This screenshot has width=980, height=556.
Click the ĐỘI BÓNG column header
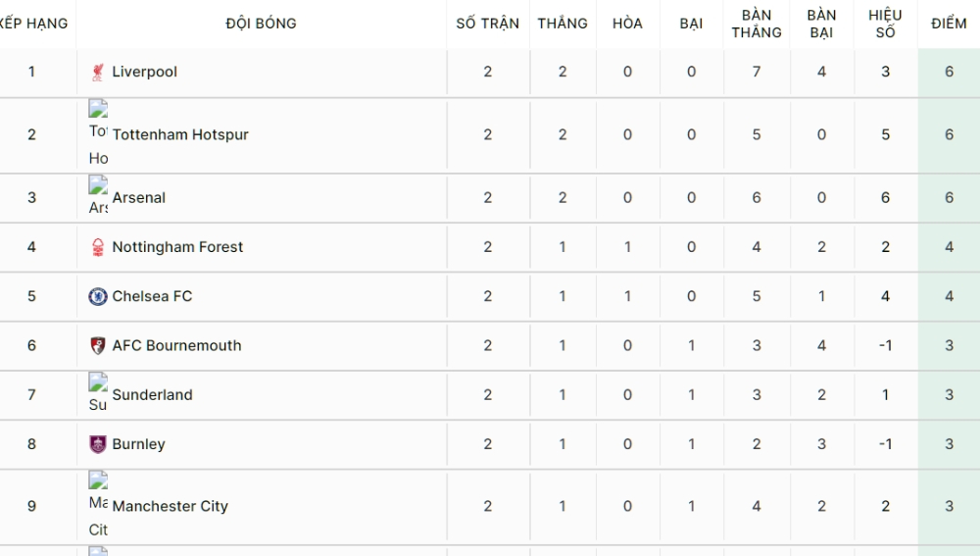[262, 24]
